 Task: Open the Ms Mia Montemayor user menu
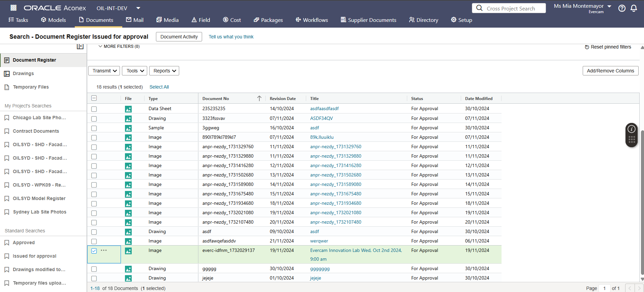point(583,8)
